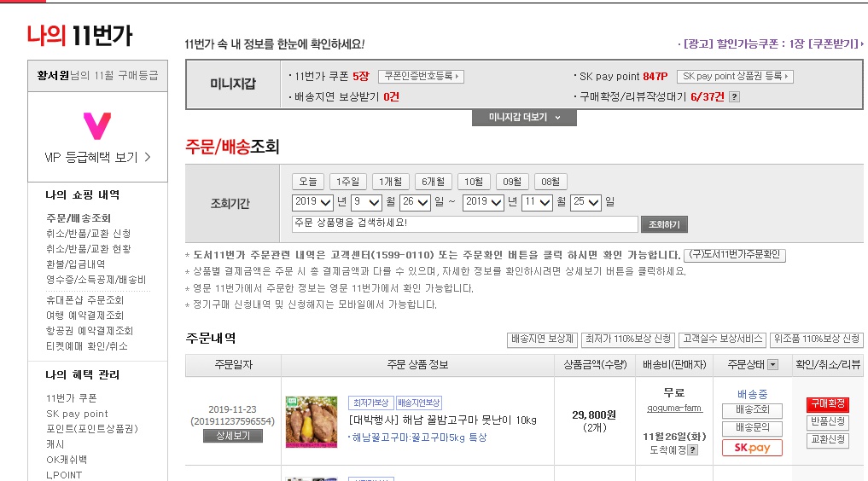Screen dimensions: 868x481
Task: Click the 배송문의 button
Action: [752, 428]
